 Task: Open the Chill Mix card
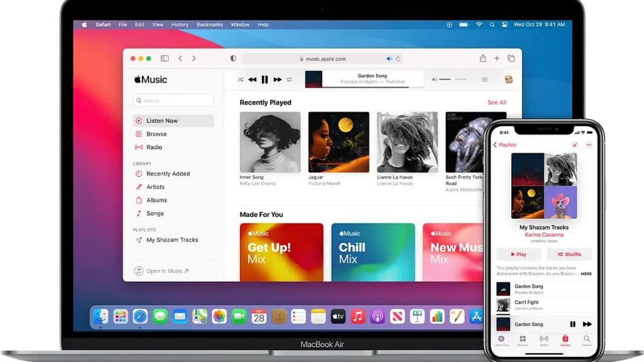(x=373, y=252)
